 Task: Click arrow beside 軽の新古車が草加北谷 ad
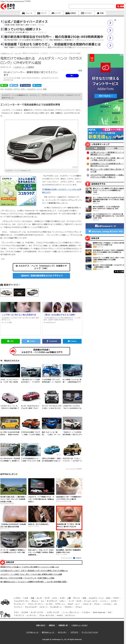click(110, 38)
